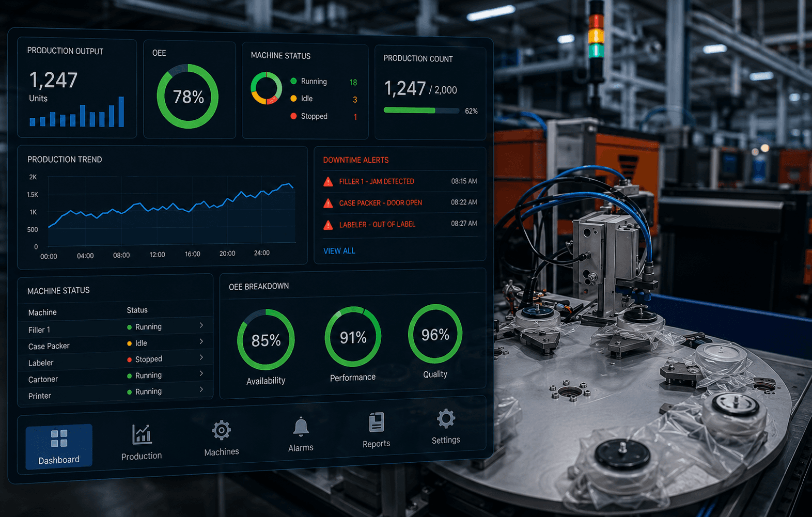The height and width of the screenshot is (517, 812).
Task: Click the 96% Quality gauge
Action: (435, 334)
